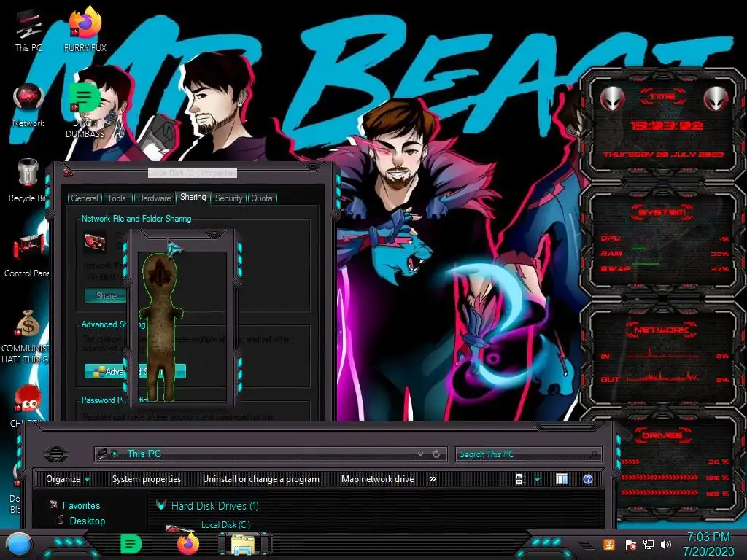Click the right alien head on the Time widget

point(716,99)
